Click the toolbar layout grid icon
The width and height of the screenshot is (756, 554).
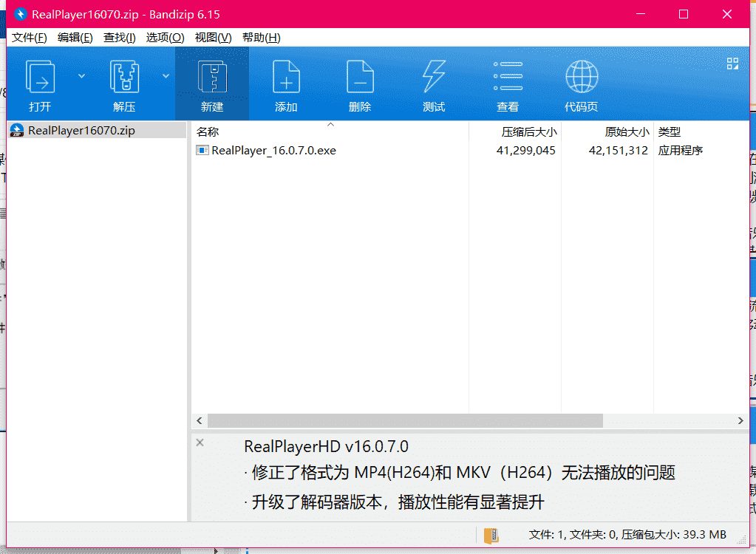pos(732,64)
